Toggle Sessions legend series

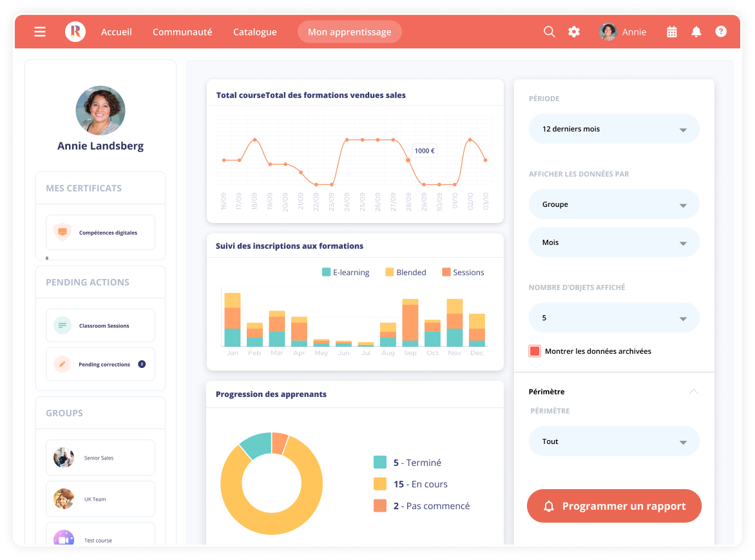(463, 272)
